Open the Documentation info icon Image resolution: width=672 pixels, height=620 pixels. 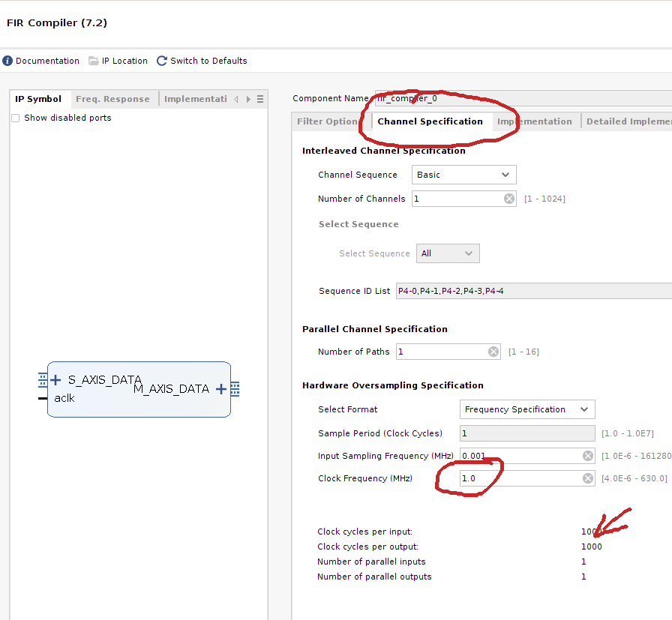coord(7,61)
